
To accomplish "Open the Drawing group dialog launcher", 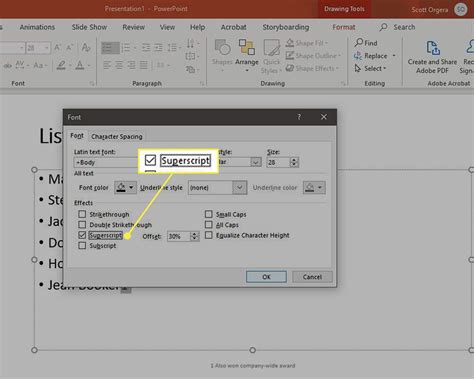I will tap(343, 84).
